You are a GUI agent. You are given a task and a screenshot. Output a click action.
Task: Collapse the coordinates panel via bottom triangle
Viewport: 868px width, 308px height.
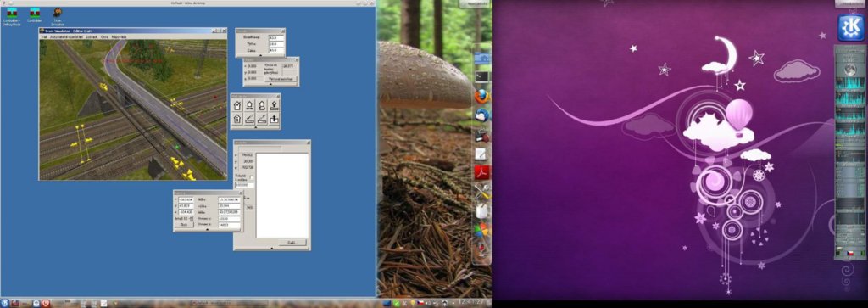(208, 230)
